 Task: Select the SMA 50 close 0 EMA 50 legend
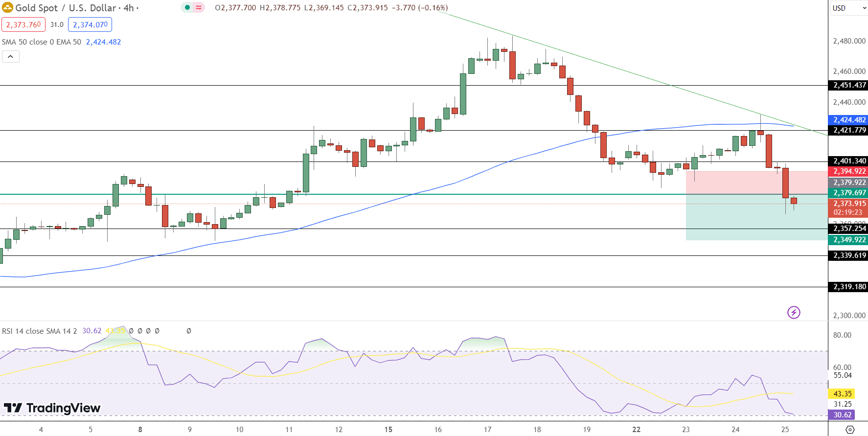click(x=42, y=42)
